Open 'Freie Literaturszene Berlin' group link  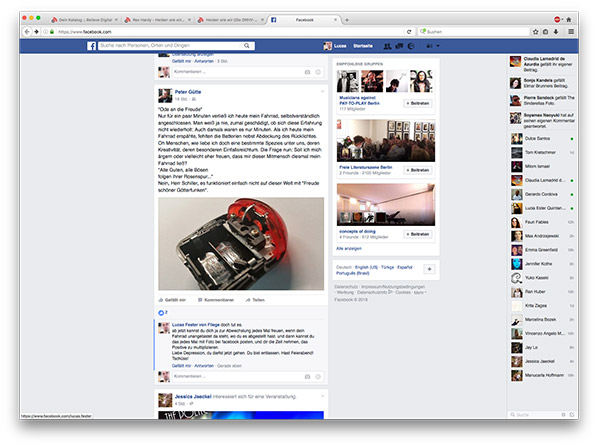click(x=366, y=167)
